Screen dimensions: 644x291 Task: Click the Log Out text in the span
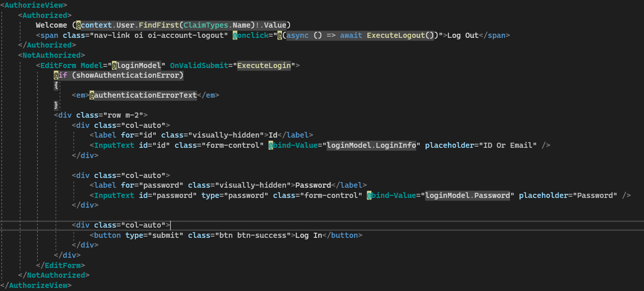point(463,35)
